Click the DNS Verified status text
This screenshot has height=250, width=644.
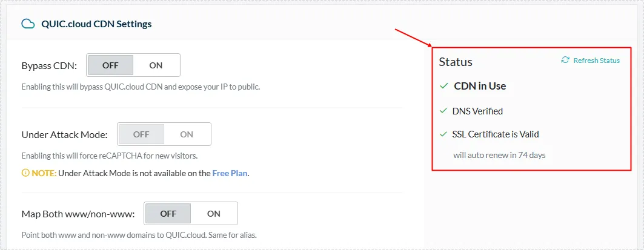(477, 111)
